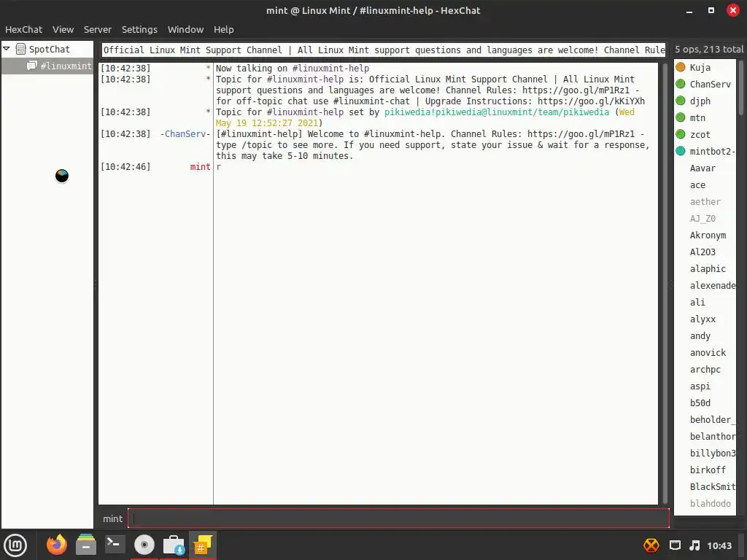747x560 pixels.
Task: Click the HexChat taskbar window button
Action: tap(203, 545)
